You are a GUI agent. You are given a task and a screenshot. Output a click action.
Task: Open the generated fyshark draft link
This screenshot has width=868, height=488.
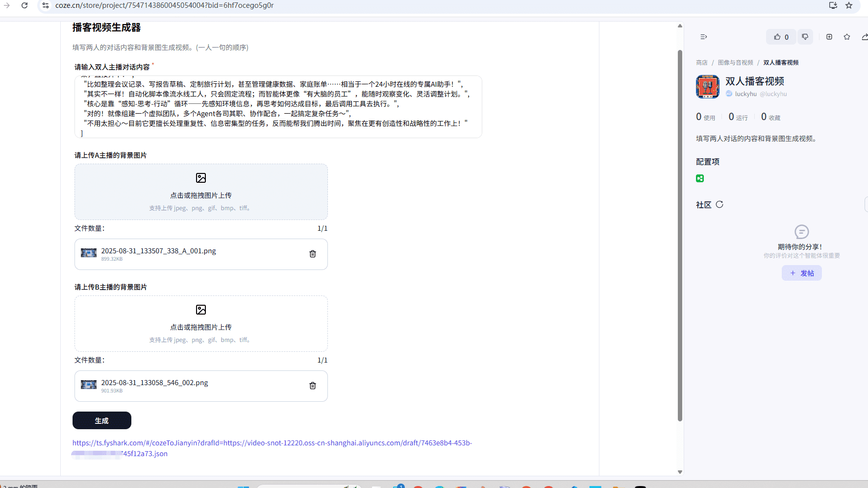pos(272,443)
